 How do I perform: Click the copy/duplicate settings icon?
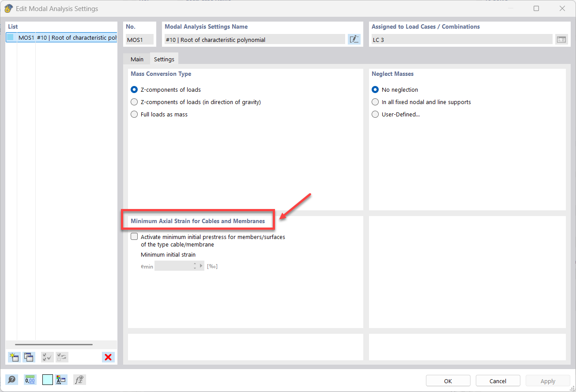point(29,357)
